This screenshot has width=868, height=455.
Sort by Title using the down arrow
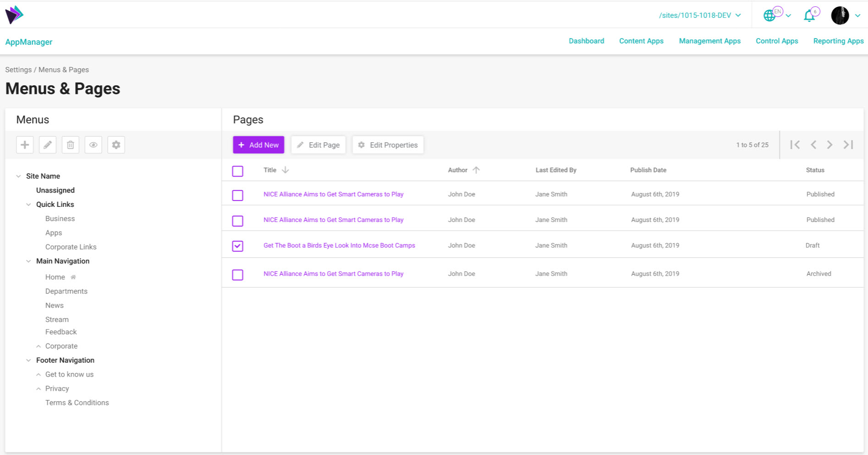285,170
